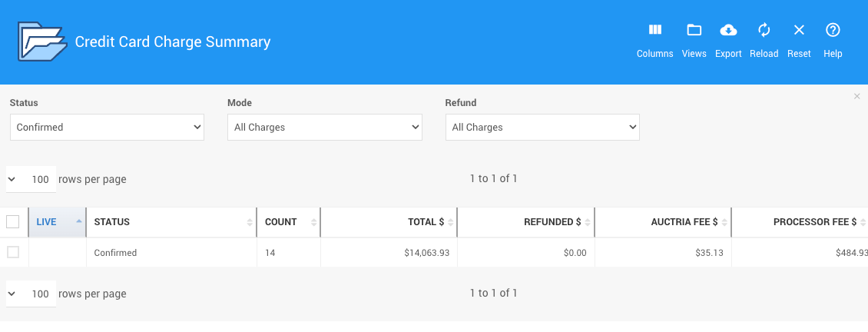
Task: Open the Mode dropdown
Action: tap(325, 128)
